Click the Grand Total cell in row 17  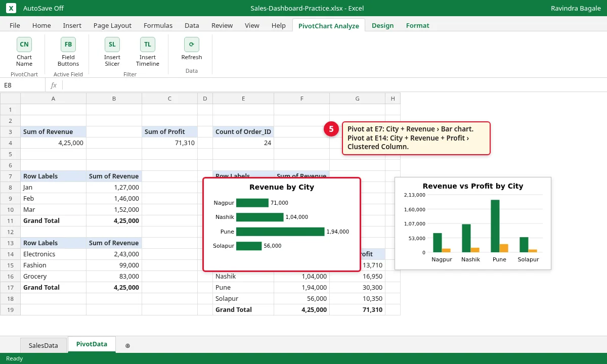click(54, 288)
